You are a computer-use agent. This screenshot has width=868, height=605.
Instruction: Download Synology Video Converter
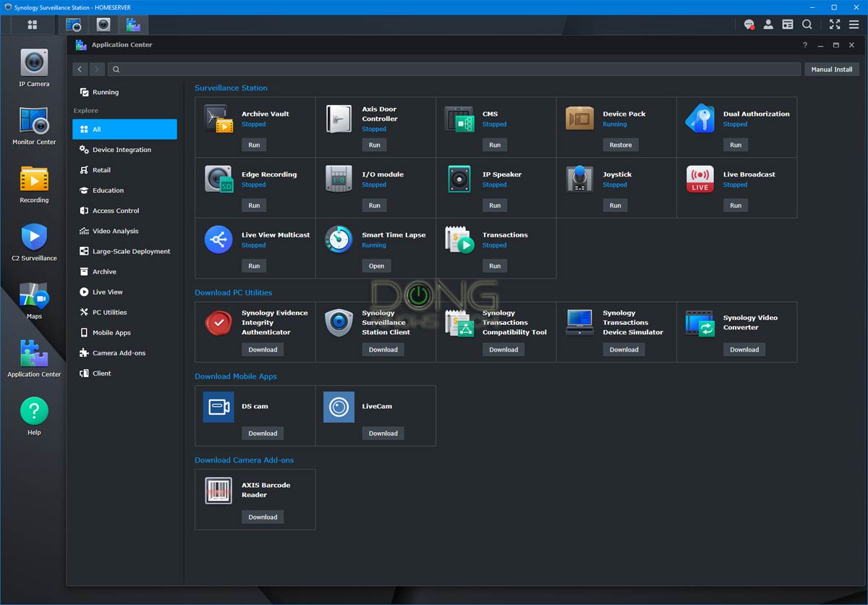(x=744, y=350)
